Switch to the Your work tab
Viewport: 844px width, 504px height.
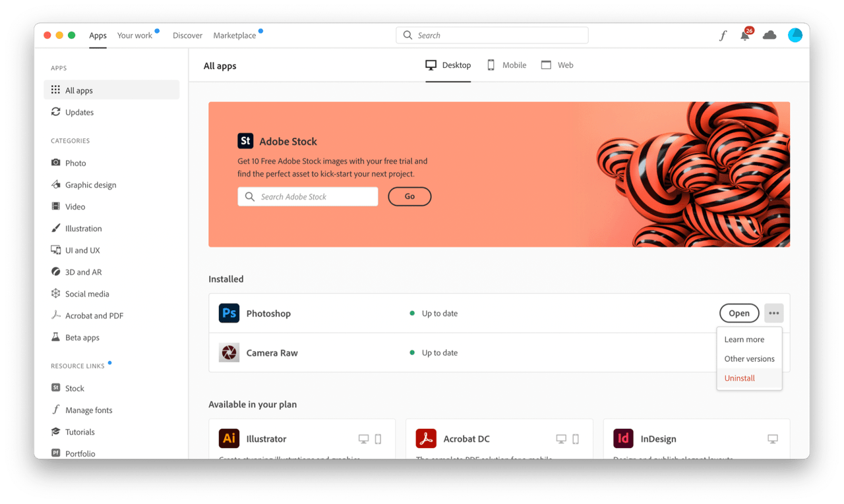135,36
